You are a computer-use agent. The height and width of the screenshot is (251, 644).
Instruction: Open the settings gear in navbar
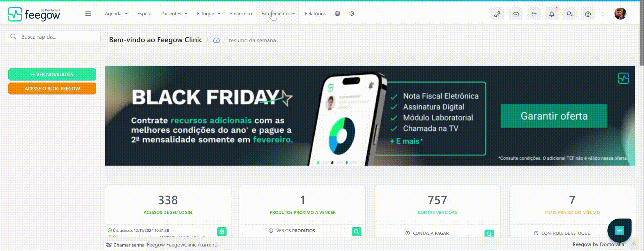click(352, 14)
